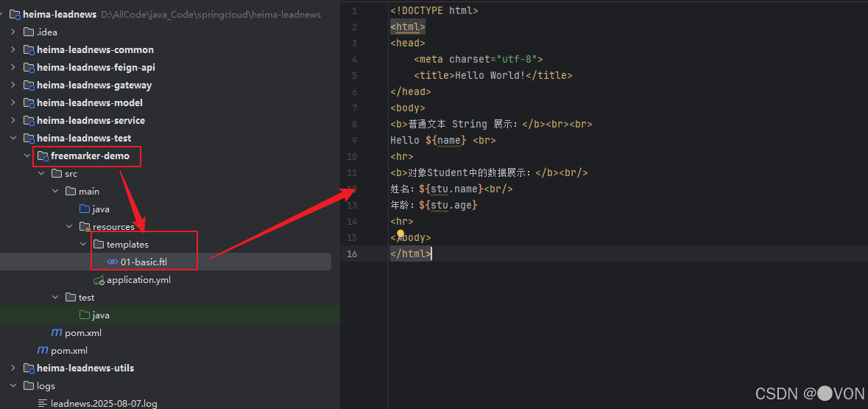Collapse the main folder chevron

point(55,191)
